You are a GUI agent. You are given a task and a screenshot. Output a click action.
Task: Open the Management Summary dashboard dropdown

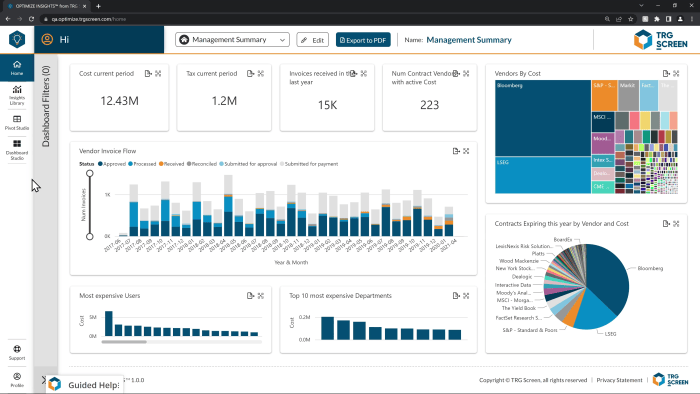232,40
